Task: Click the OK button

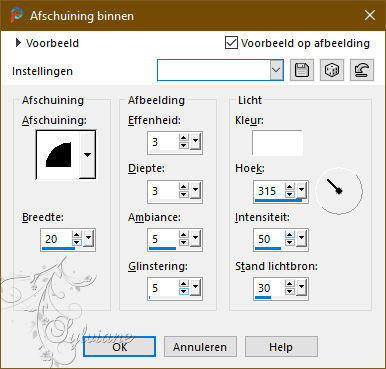Action: point(119,347)
